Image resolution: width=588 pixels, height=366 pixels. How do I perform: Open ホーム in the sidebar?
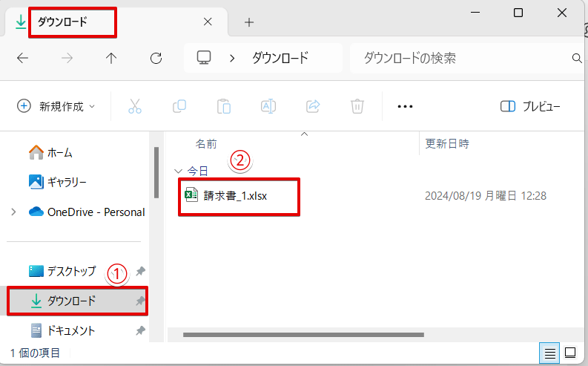pos(50,152)
